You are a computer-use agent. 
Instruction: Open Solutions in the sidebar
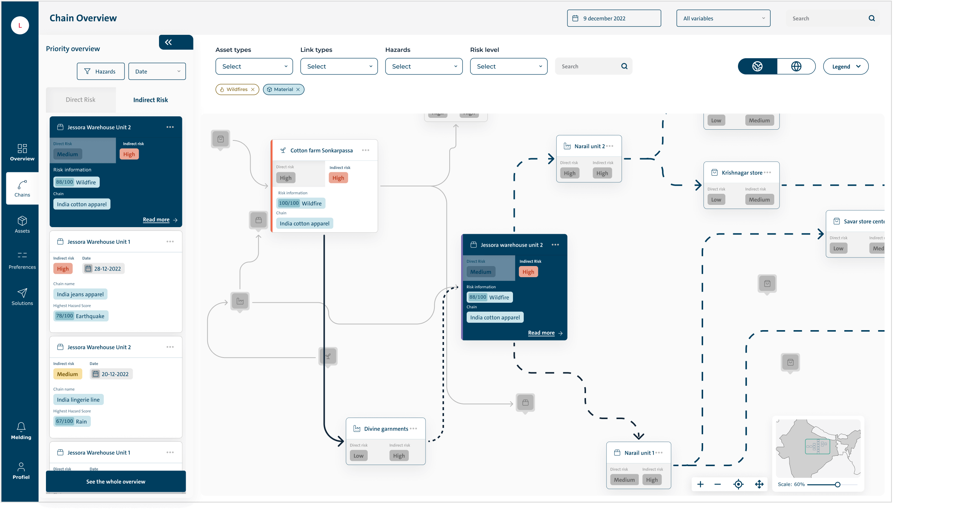coord(22,297)
